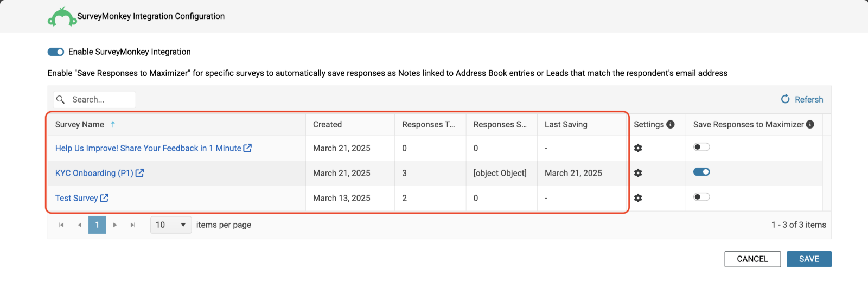
Task: Click March 13, 2025 created date
Action: point(342,198)
